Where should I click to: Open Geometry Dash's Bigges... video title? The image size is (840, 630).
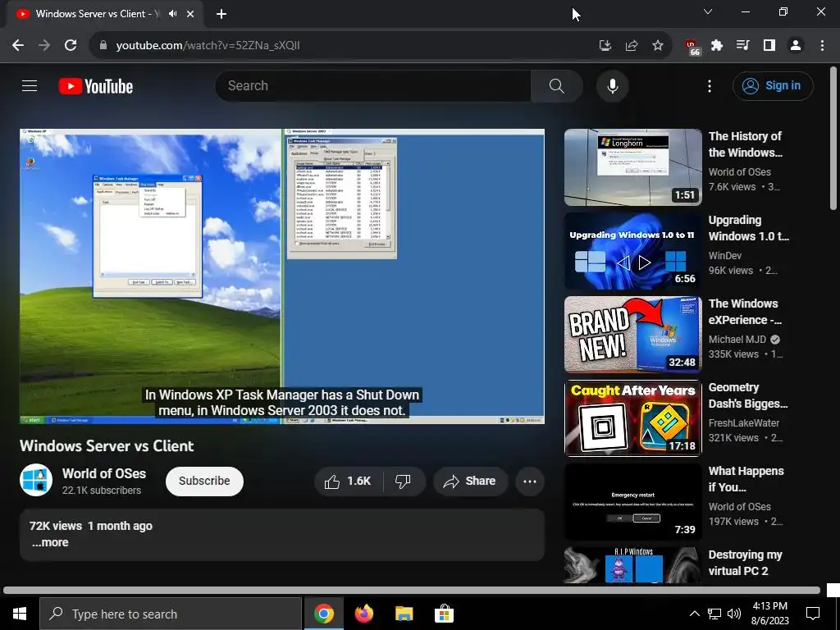pyautogui.click(x=748, y=395)
